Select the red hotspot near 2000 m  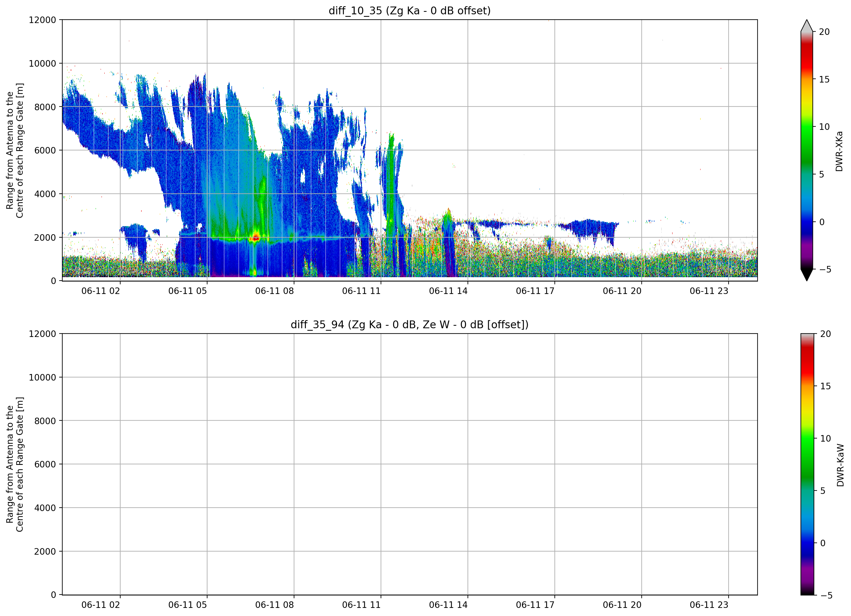pyautogui.click(x=256, y=238)
